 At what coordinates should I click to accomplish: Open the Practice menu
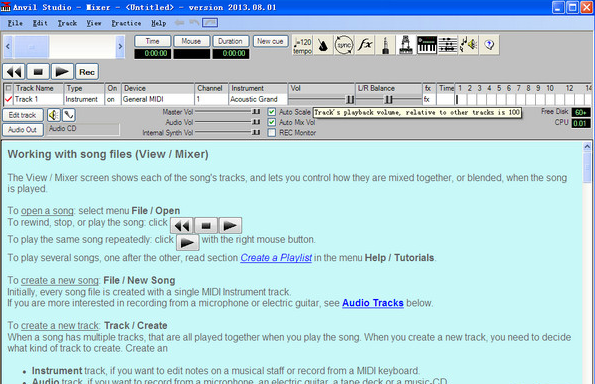(126, 23)
